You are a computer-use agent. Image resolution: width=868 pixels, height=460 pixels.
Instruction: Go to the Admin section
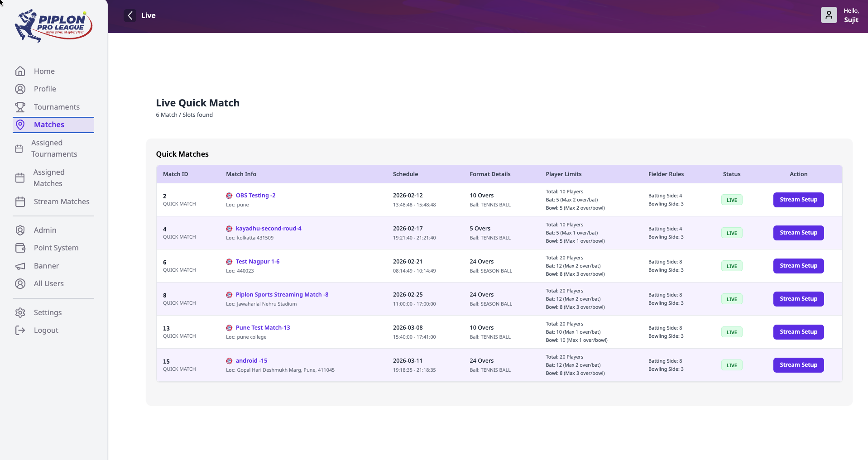pyautogui.click(x=53, y=230)
